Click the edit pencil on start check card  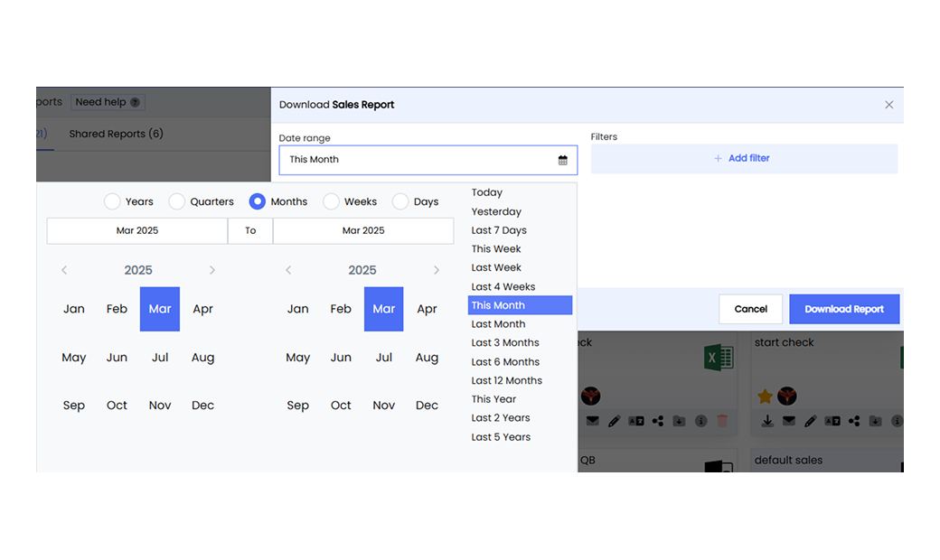point(811,421)
